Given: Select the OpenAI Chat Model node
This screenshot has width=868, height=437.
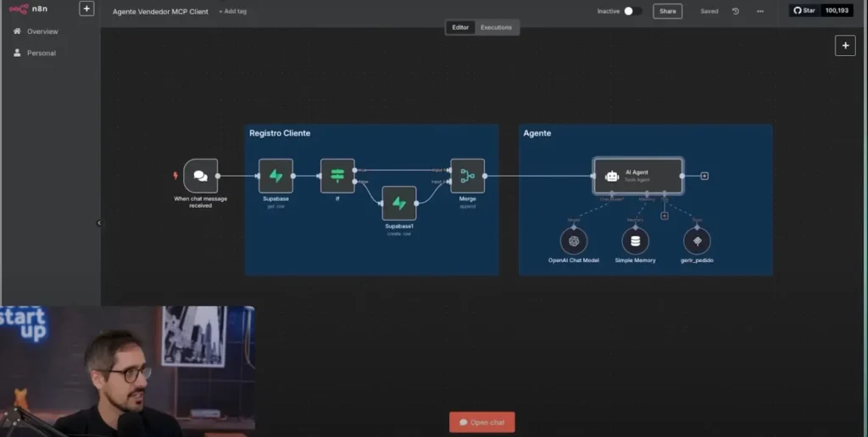Looking at the screenshot, I should [574, 241].
